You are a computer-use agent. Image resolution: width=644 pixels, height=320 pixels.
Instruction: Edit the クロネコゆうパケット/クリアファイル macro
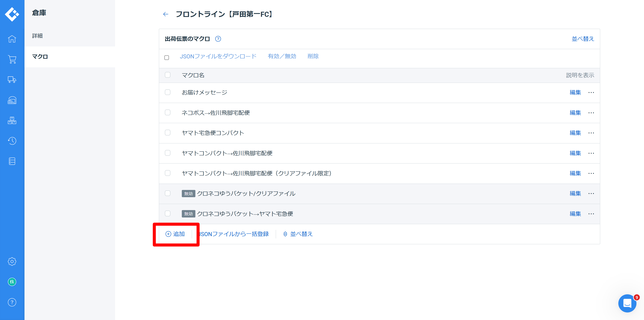[575, 193]
